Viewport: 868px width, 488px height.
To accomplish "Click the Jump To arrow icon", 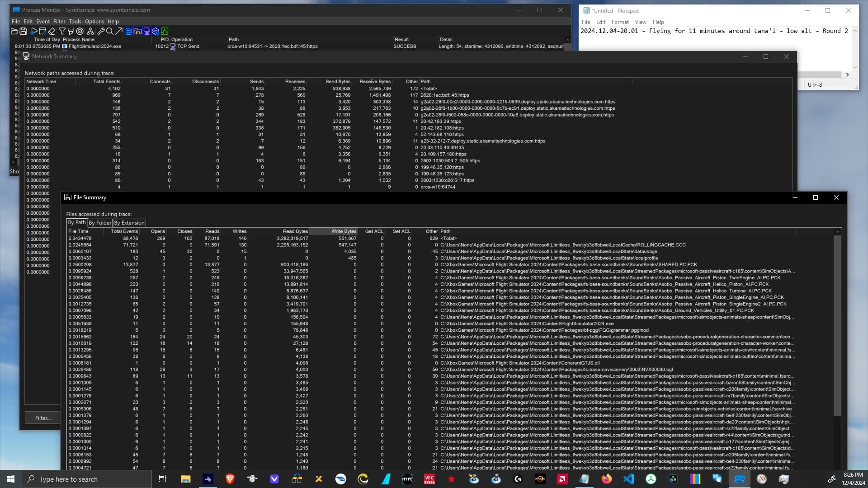I will (x=119, y=31).
